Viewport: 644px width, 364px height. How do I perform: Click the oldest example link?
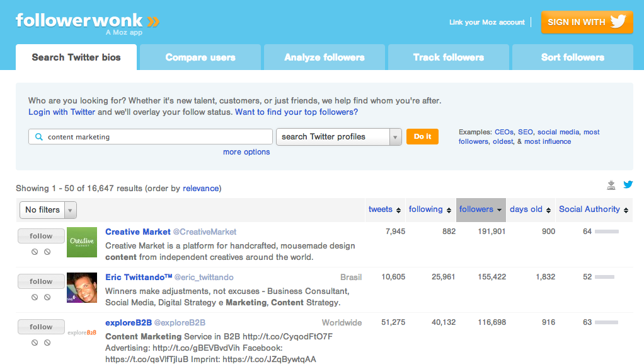[x=503, y=141]
